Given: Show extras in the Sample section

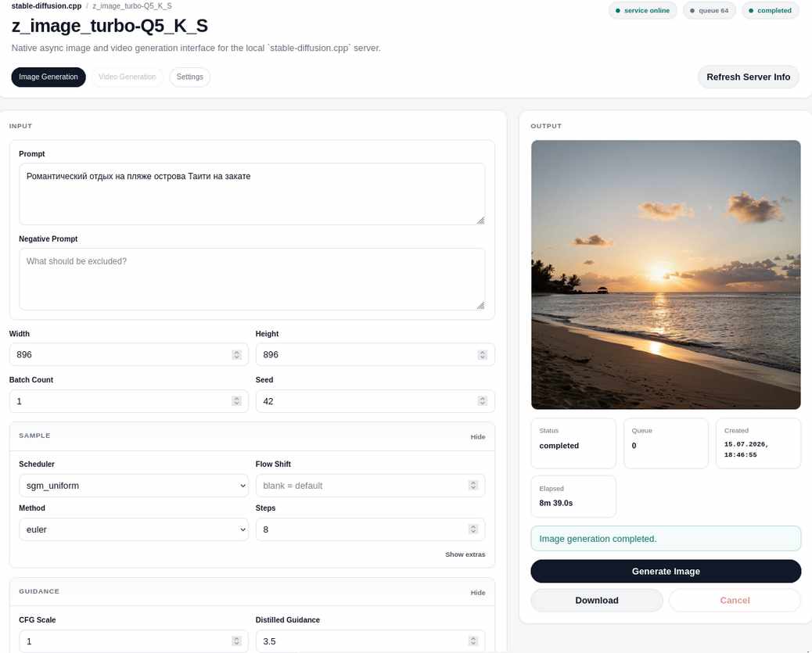Looking at the screenshot, I should (465, 554).
